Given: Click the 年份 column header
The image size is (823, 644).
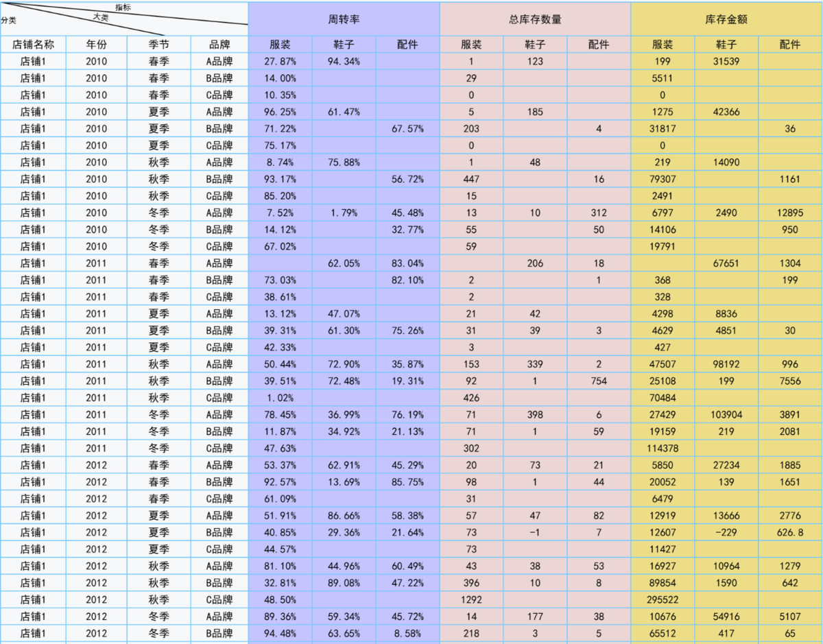Looking at the screenshot, I should (x=95, y=45).
